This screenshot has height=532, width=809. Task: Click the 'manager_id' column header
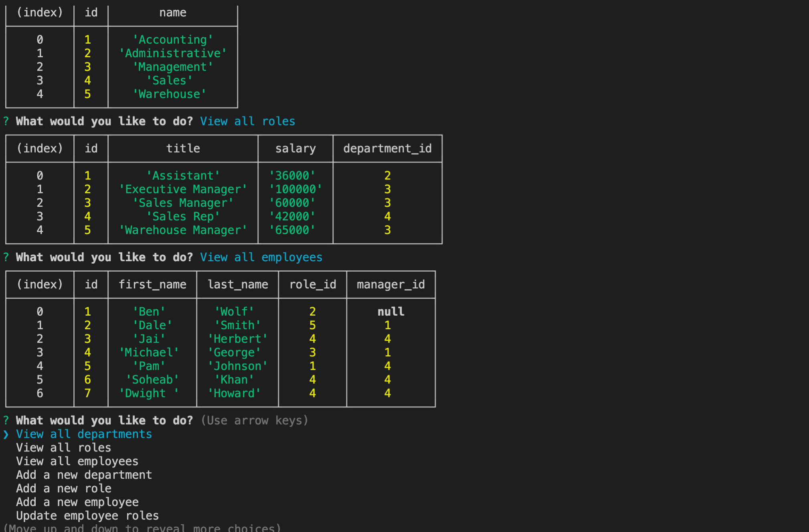tap(390, 284)
